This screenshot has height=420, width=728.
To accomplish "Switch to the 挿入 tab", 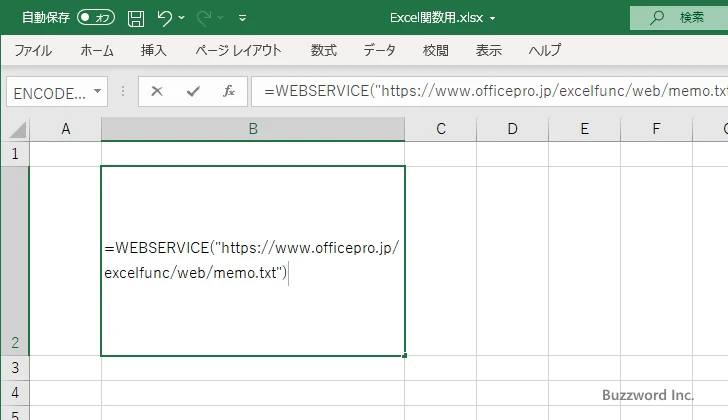I will click(154, 50).
